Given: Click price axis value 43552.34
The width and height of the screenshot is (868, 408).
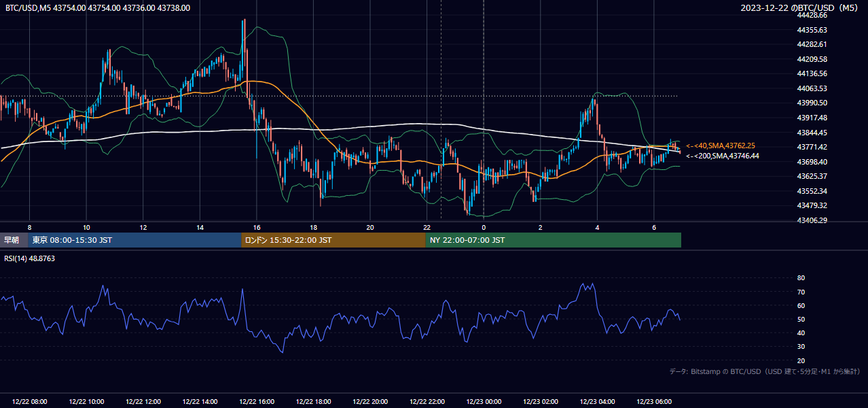Looking at the screenshot, I should point(812,191).
